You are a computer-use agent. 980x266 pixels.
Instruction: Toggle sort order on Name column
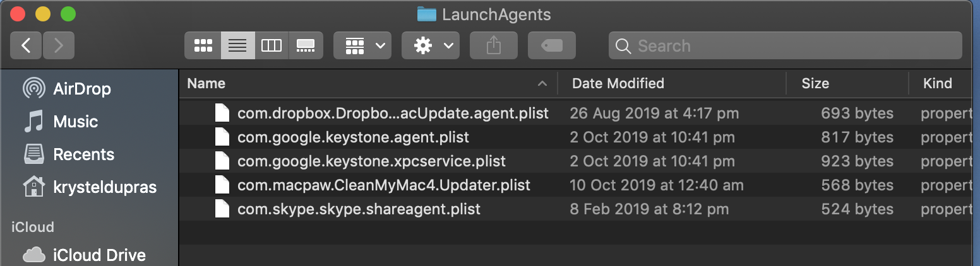click(x=366, y=83)
